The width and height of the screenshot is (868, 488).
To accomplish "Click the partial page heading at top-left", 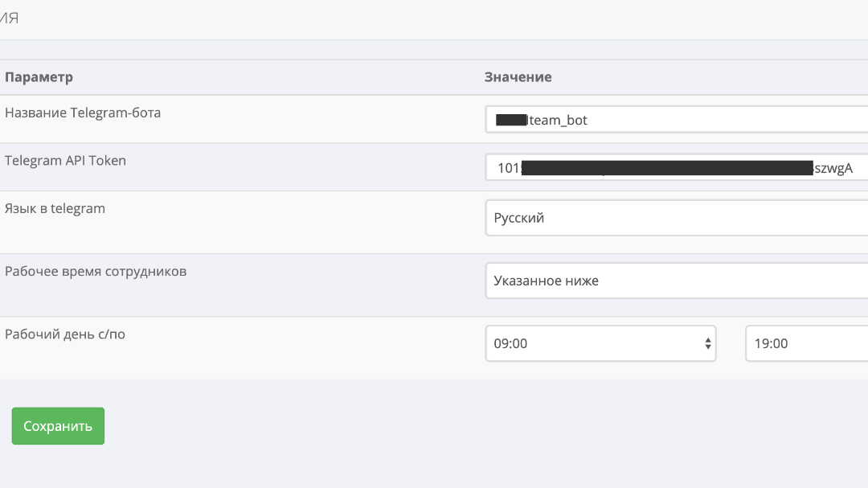I will pos(10,18).
